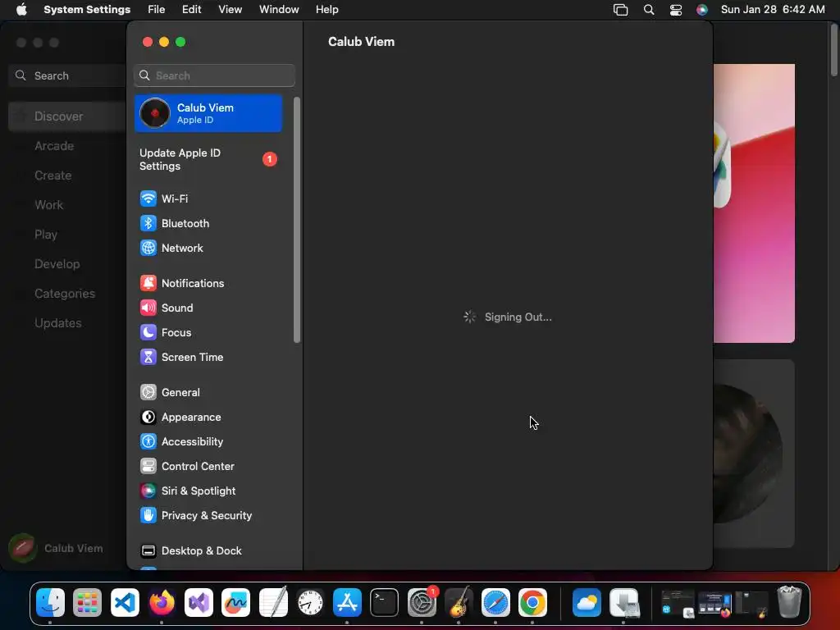Open Weather app from the Dock
840x630 pixels.
[x=587, y=603]
